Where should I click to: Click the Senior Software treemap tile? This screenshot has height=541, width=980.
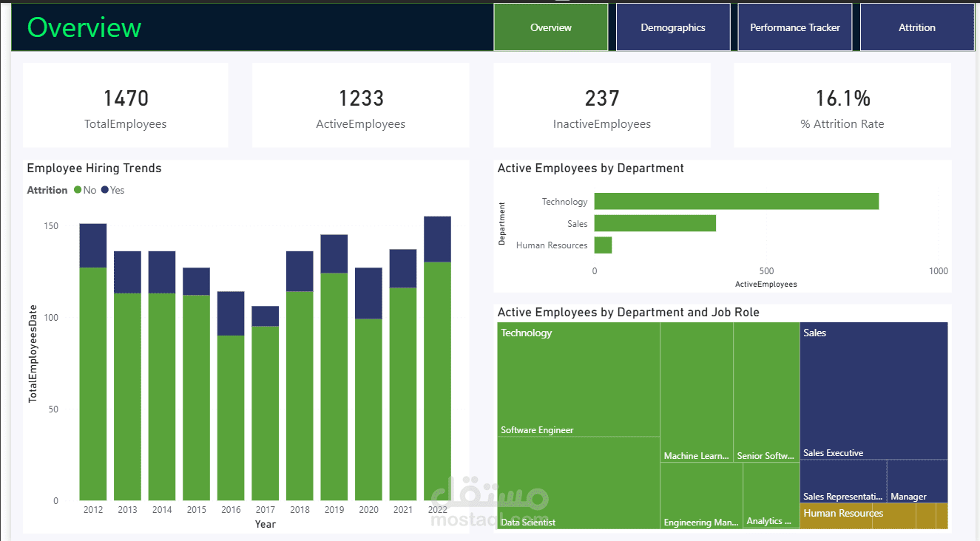(x=766, y=392)
